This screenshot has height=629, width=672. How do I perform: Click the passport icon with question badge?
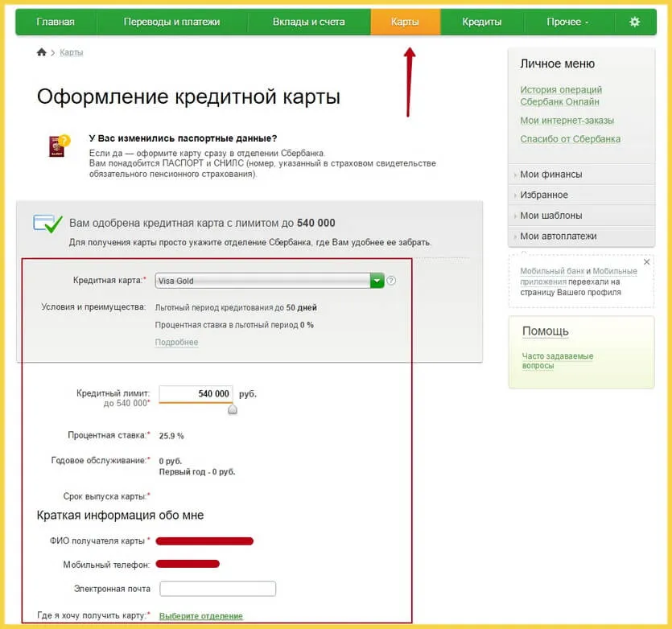(x=59, y=146)
